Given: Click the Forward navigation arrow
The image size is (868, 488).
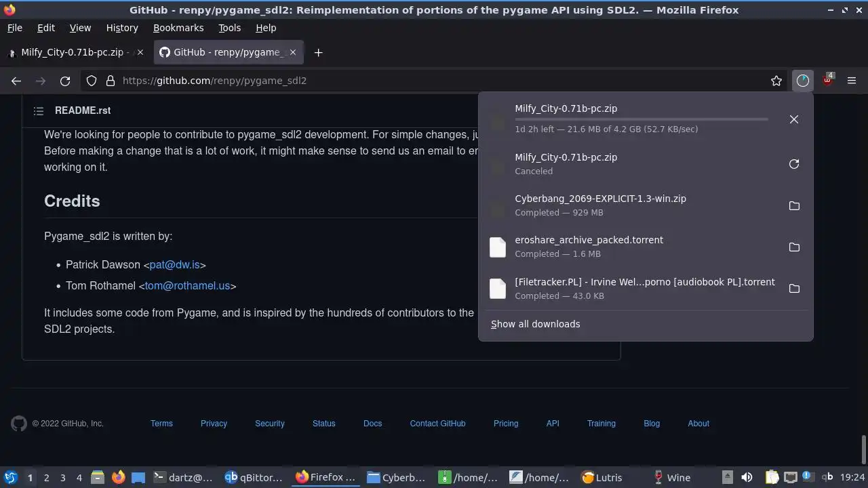Looking at the screenshot, I should 41,81.
